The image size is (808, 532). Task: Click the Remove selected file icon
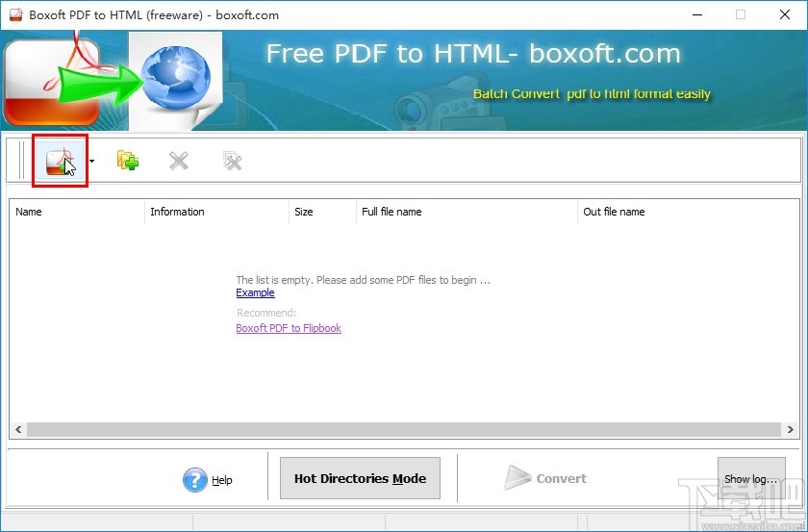click(179, 162)
